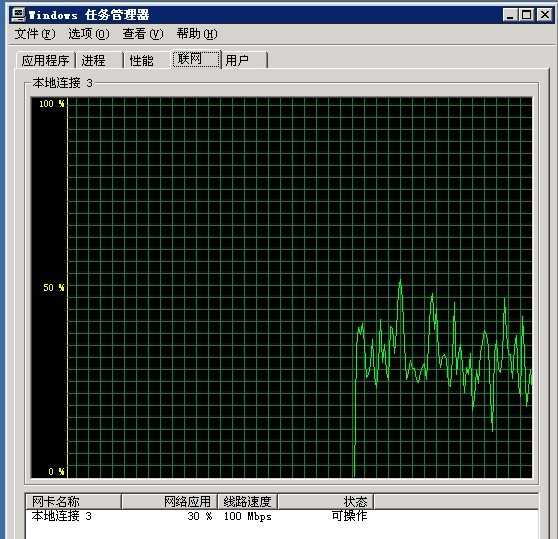The width and height of the screenshot is (558, 539).
Task: Open the 帮助(H) menu
Action: click(x=197, y=34)
